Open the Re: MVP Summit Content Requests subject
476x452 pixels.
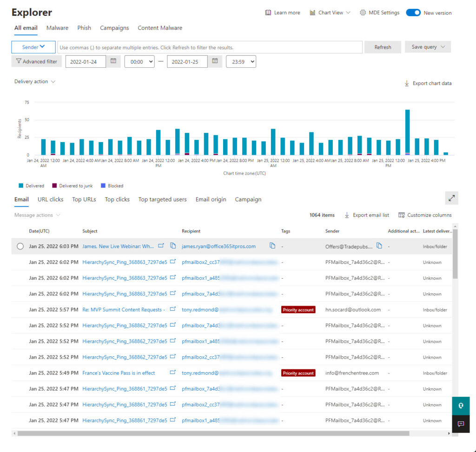point(124,309)
